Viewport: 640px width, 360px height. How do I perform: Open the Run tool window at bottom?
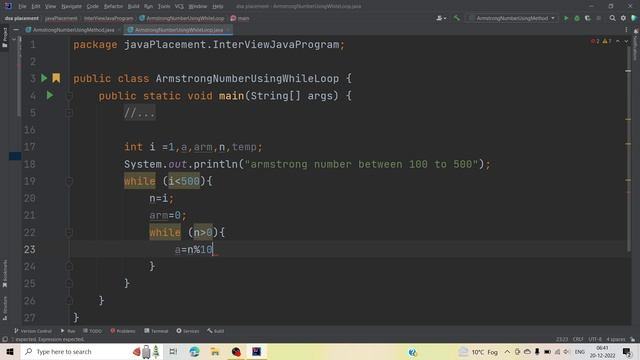pyautogui.click(x=68, y=331)
